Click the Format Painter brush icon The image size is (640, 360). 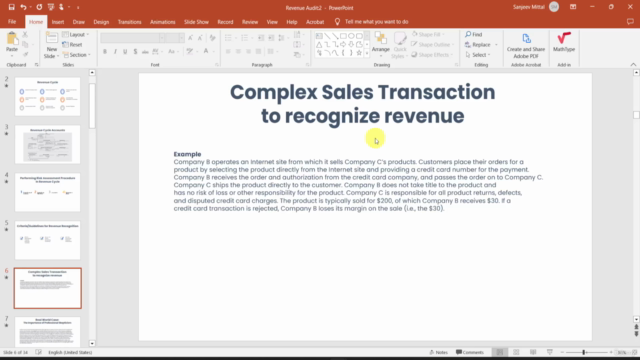(25, 54)
